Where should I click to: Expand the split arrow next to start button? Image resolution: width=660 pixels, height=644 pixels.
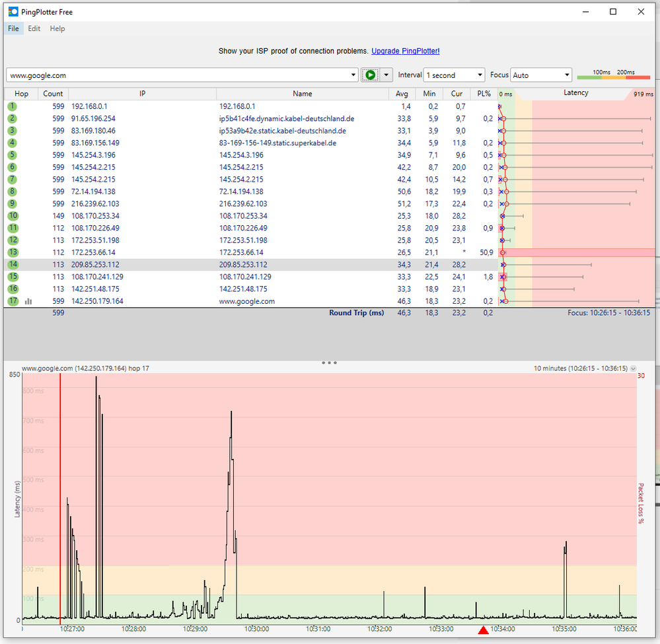pos(386,75)
